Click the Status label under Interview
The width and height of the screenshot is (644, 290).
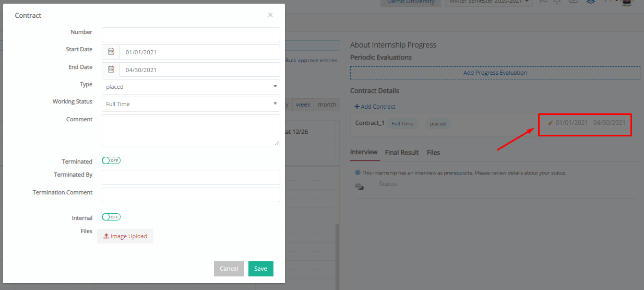pyautogui.click(x=388, y=184)
